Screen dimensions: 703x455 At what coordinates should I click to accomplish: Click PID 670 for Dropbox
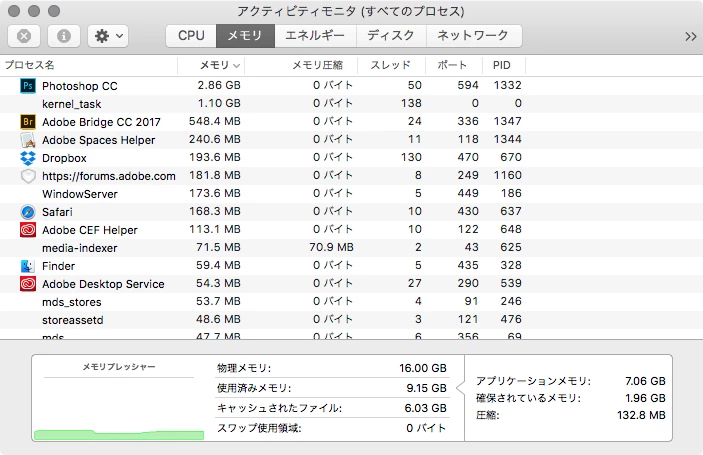point(511,157)
